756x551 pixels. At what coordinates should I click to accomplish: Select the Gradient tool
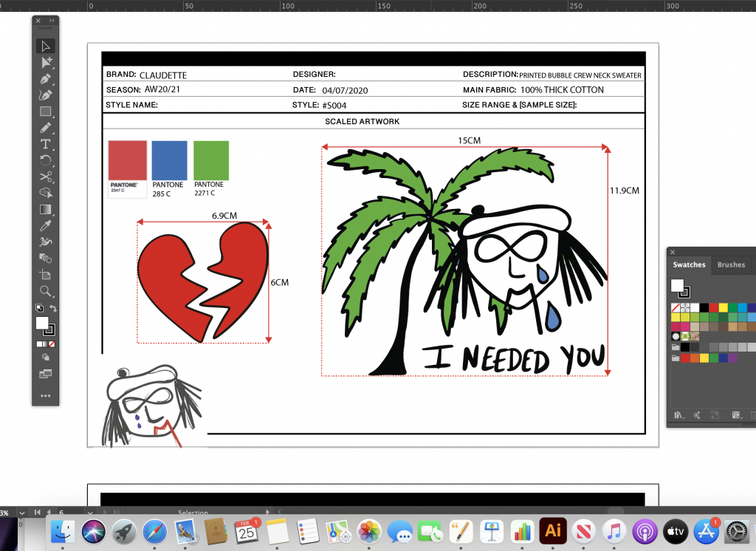click(45, 210)
